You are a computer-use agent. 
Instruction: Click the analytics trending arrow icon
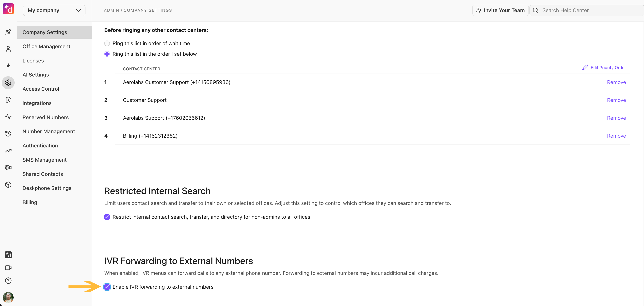pos(8,151)
